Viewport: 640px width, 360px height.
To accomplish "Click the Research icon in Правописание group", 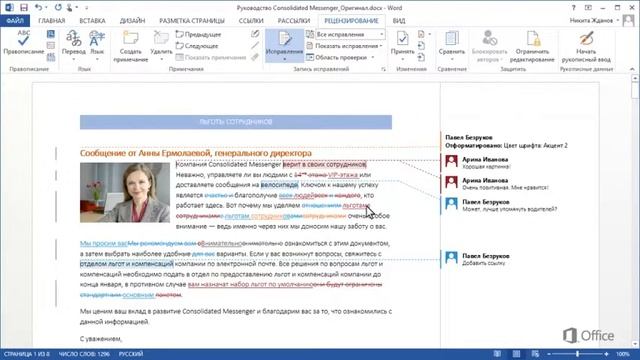I will tap(51, 34).
